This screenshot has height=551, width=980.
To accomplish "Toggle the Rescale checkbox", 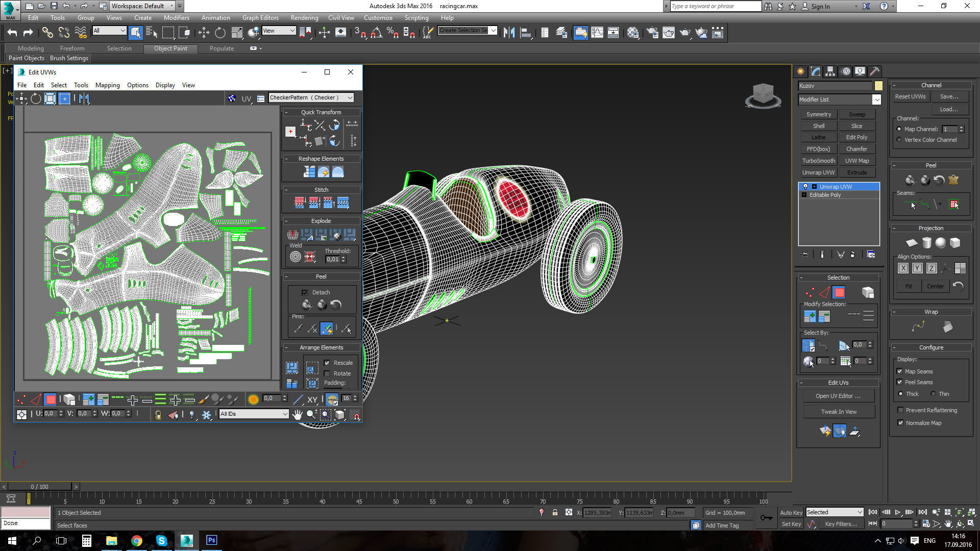I will coord(327,363).
